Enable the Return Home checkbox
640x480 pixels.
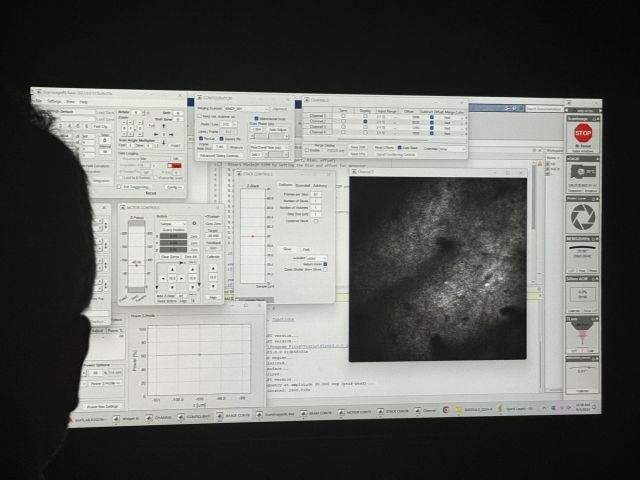(x=325, y=263)
